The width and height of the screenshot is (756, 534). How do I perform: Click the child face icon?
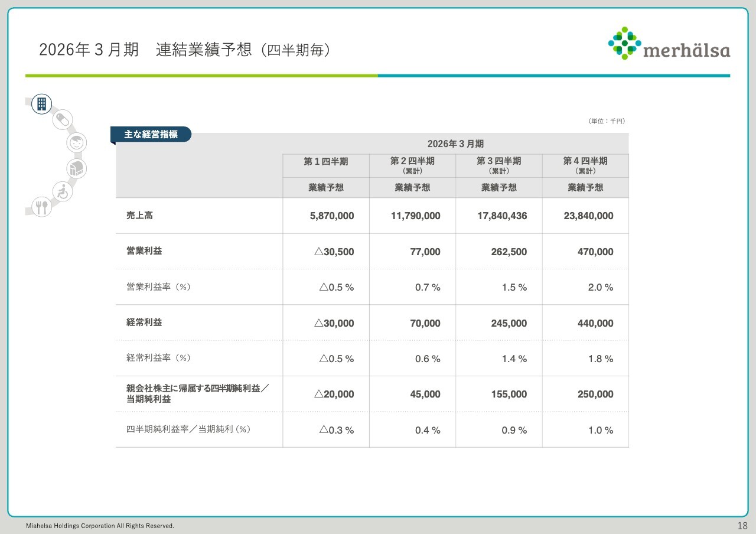[x=76, y=142]
